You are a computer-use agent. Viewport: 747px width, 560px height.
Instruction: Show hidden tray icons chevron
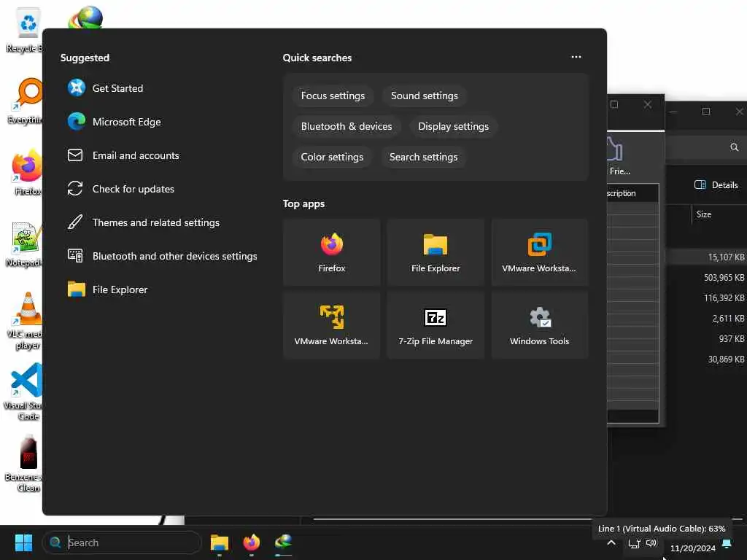[612, 542]
